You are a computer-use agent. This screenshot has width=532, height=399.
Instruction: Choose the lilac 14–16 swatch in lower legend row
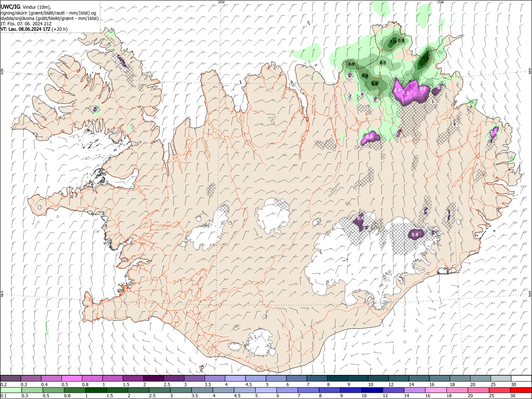414,390
